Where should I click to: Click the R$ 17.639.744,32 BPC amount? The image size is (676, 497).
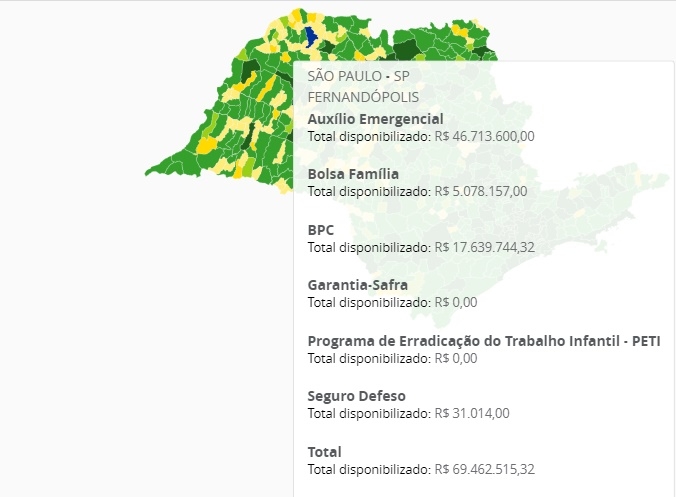(x=486, y=247)
